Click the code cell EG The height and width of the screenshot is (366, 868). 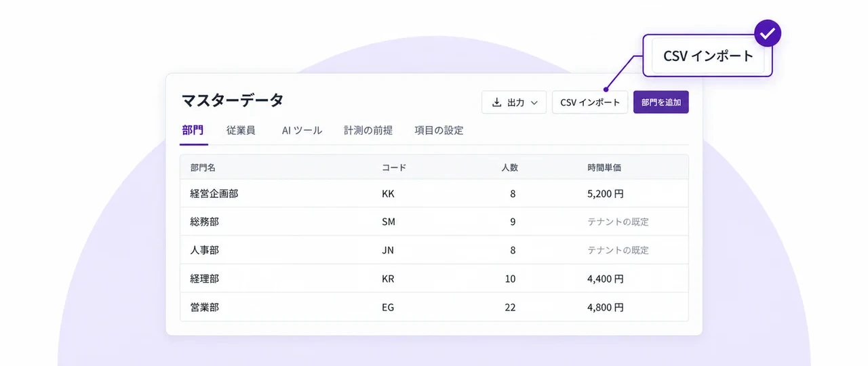click(x=388, y=307)
